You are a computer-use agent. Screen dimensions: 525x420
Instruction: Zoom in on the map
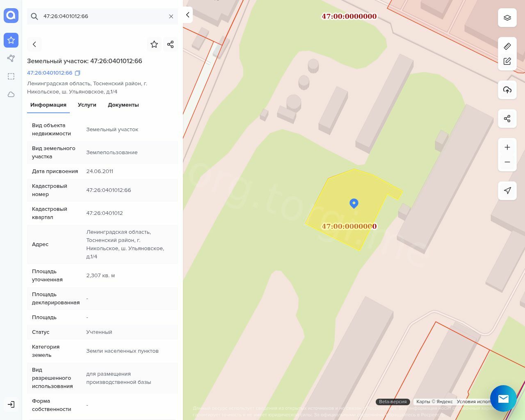point(507,147)
